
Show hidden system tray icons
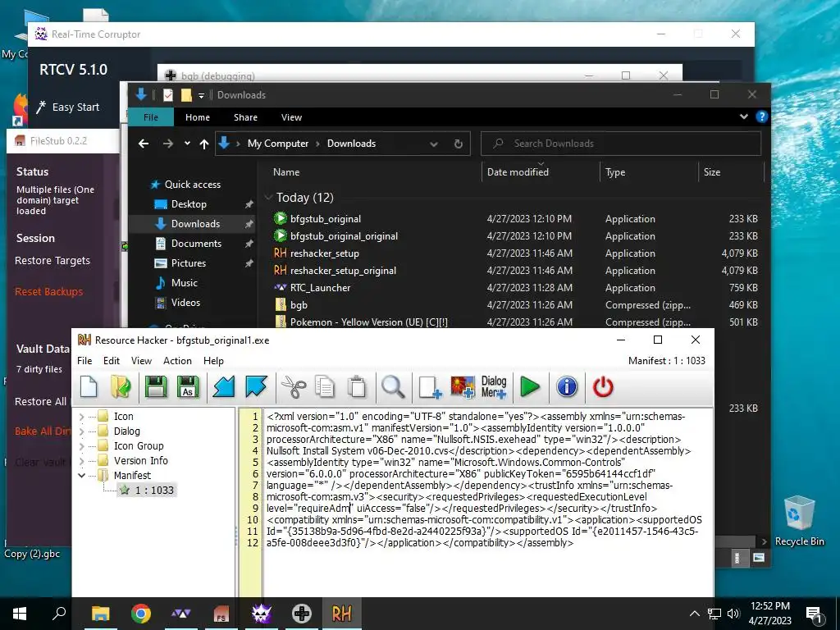click(694, 614)
